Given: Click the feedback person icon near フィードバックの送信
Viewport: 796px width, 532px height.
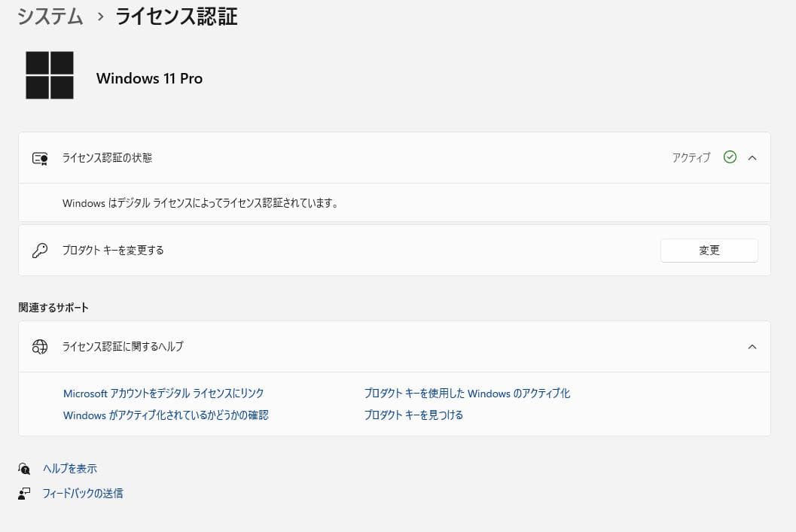Looking at the screenshot, I should click(x=25, y=494).
